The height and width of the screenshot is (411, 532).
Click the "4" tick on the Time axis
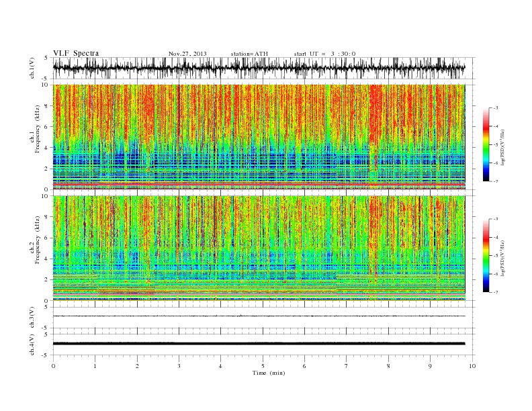220,366
